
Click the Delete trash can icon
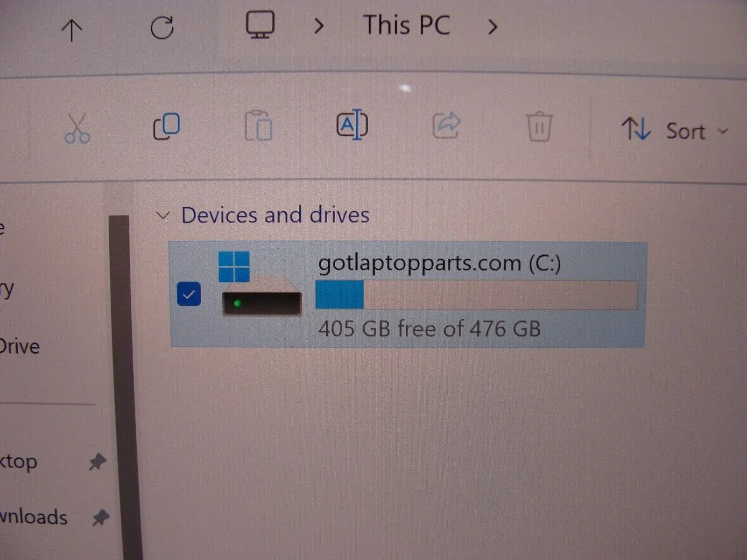point(540,126)
